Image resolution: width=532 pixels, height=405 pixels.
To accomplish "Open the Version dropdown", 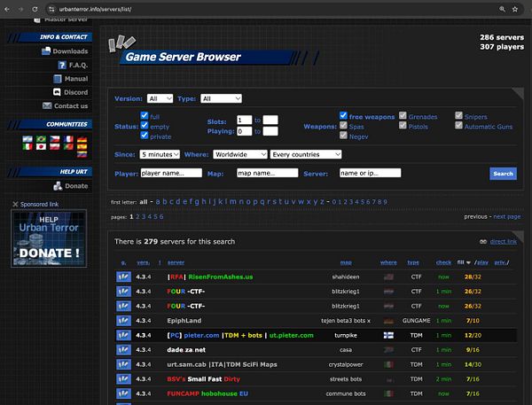I will [x=160, y=98].
